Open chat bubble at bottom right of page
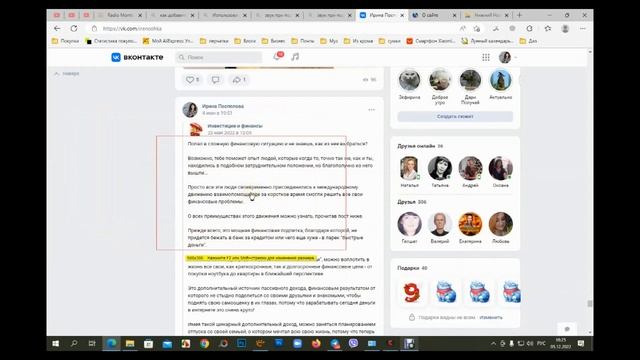Screen dimensions: 640x360 [x=567, y=329]
